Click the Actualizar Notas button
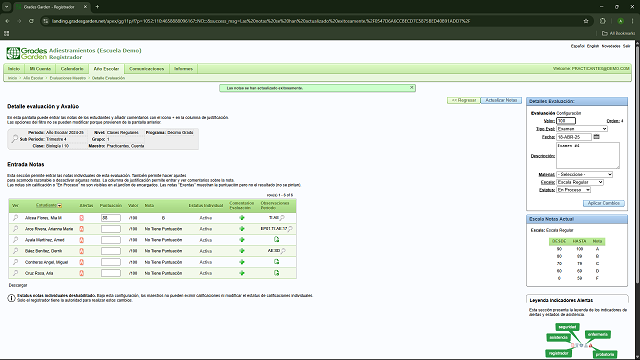The width and height of the screenshot is (640, 360). [x=501, y=100]
